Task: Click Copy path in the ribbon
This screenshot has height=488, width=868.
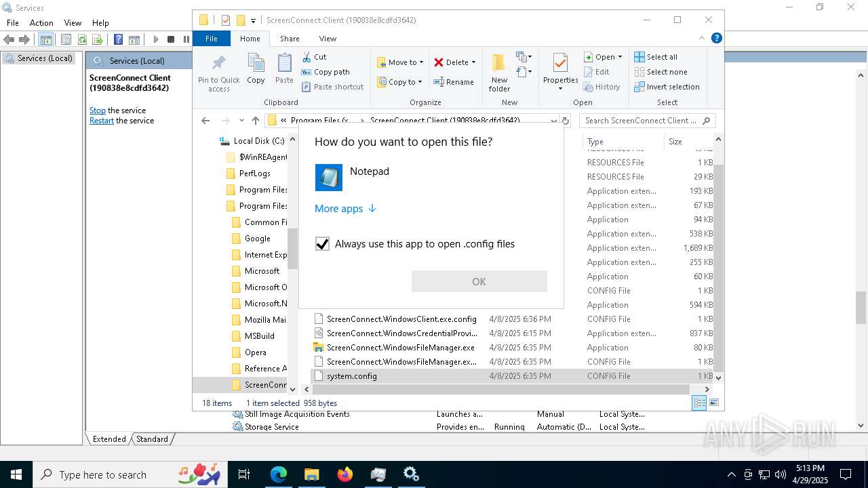Action: tap(325, 72)
